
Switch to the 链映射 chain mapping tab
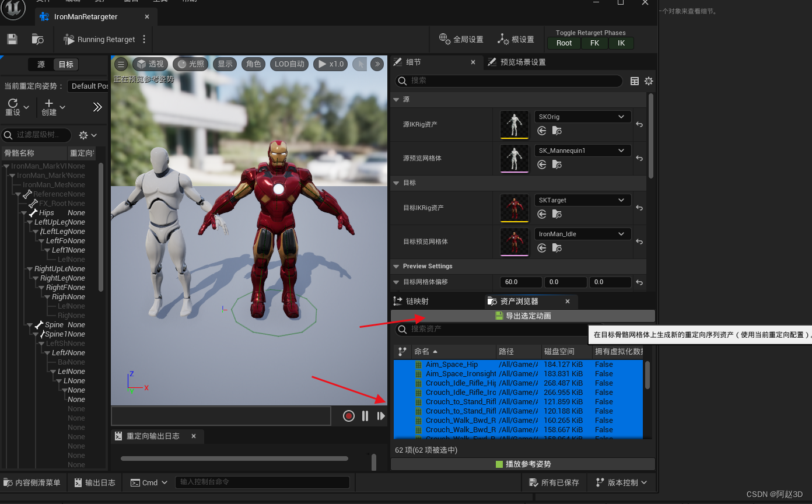point(412,301)
